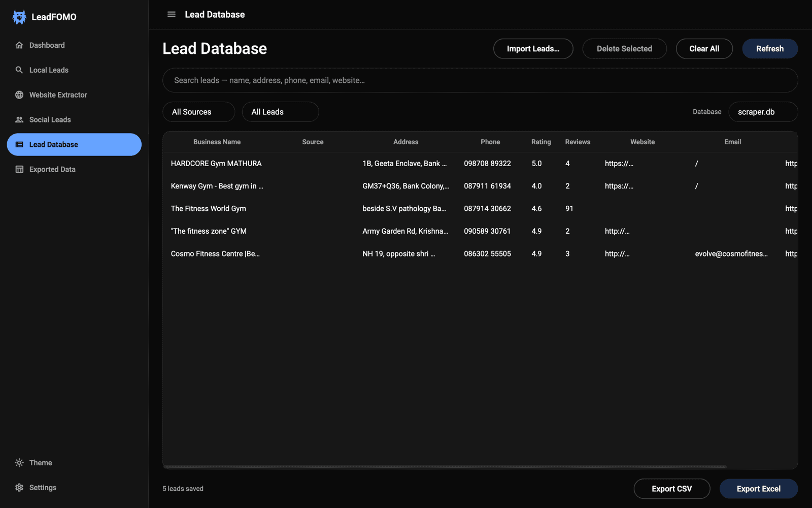Navigate to Social Leads
812x508 pixels.
click(74, 120)
